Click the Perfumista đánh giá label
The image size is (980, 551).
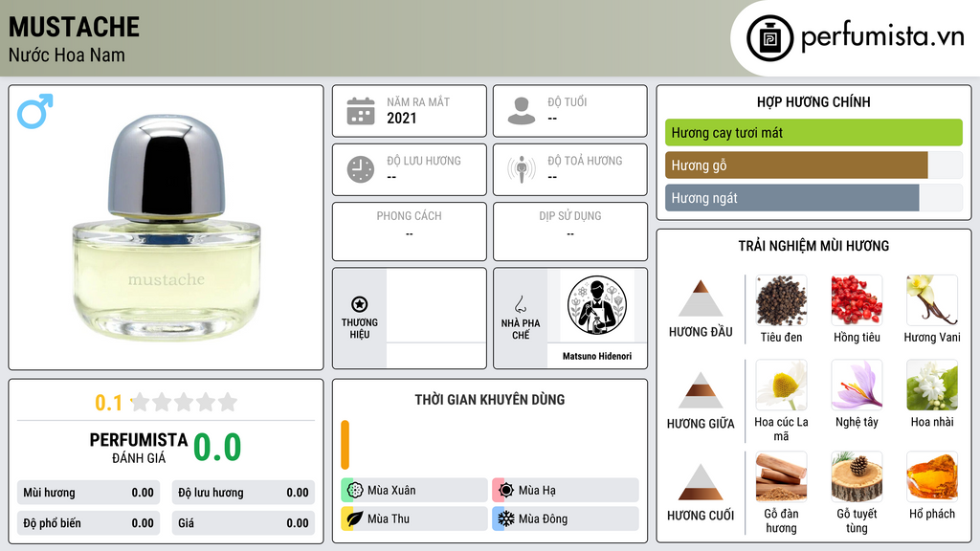[139, 448]
